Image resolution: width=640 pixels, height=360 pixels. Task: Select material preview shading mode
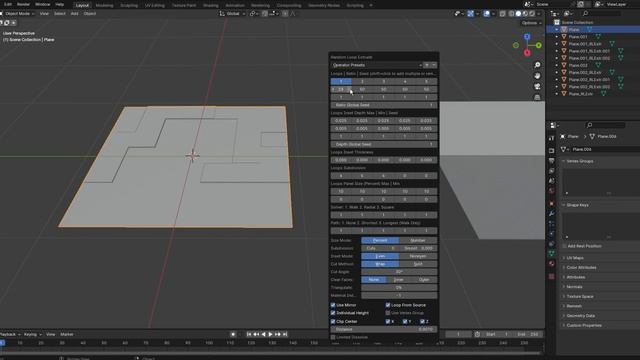pos(525,13)
